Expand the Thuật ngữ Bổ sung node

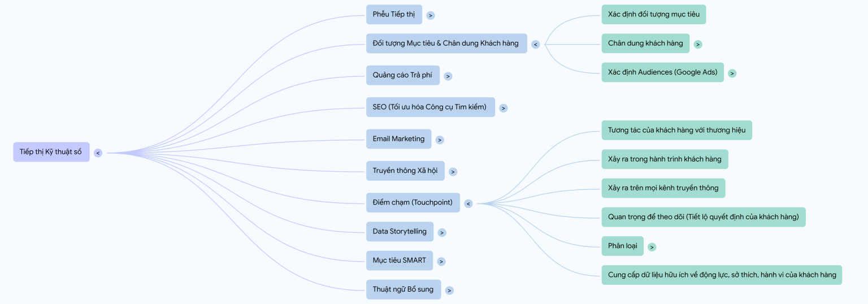click(449, 290)
